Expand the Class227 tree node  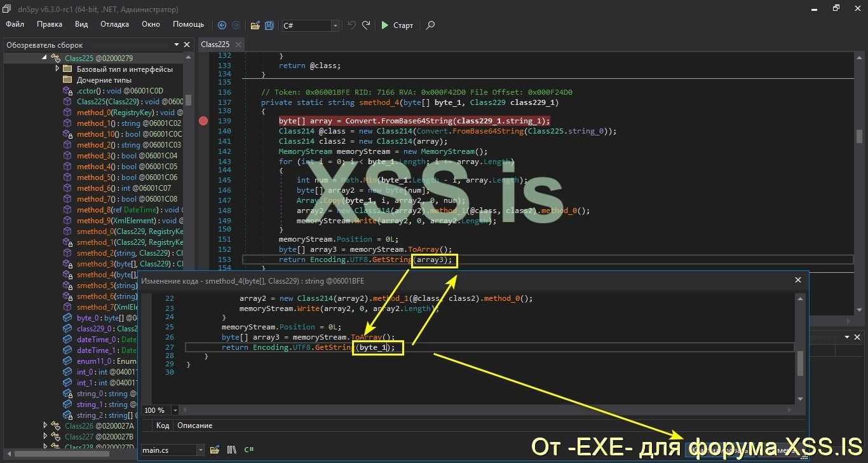click(x=45, y=436)
